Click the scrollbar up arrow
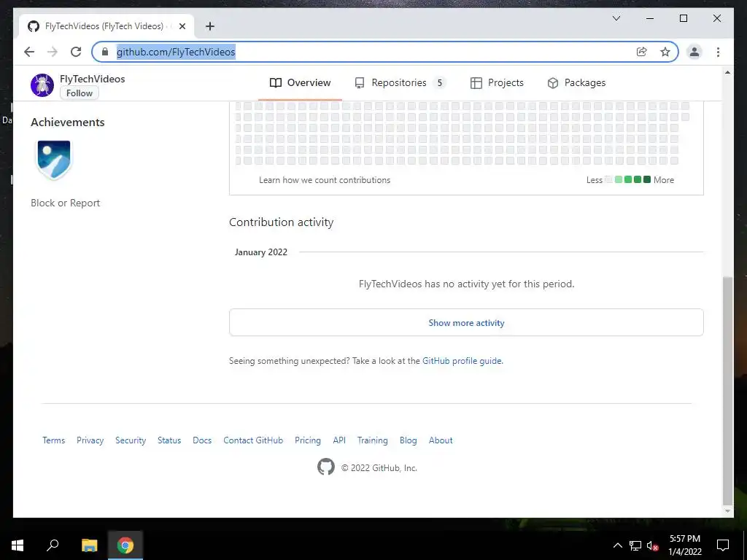The width and height of the screenshot is (747, 560). point(727,72)
